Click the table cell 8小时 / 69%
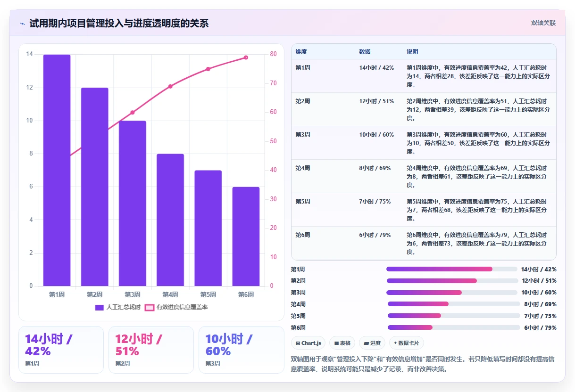 coord(375,168)
